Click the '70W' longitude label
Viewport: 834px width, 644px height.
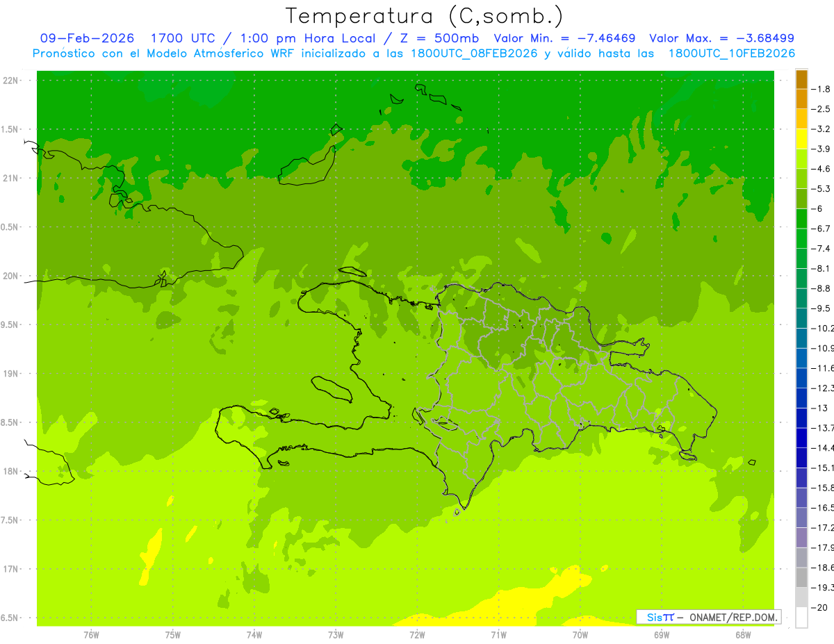pyautogui.click(x=580, y=635)
